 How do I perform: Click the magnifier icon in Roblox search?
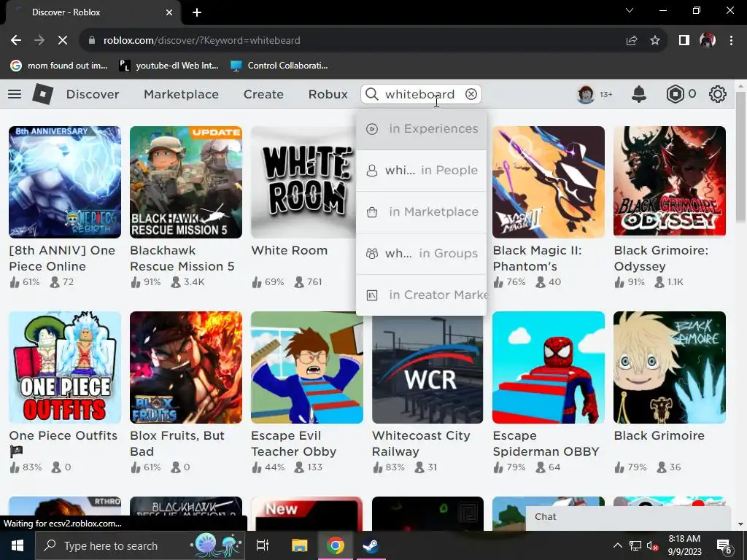tap(372, 94)
